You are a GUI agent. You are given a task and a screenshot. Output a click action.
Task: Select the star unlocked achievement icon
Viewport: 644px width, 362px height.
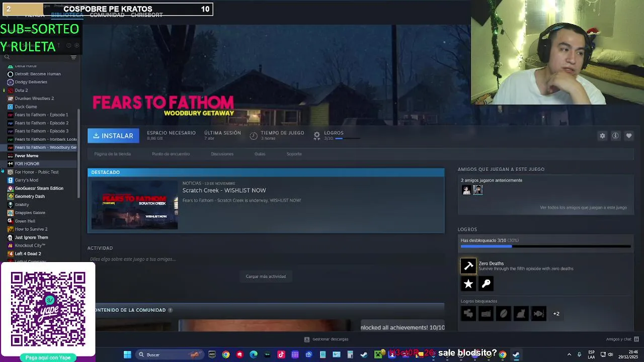click(468, 284)
